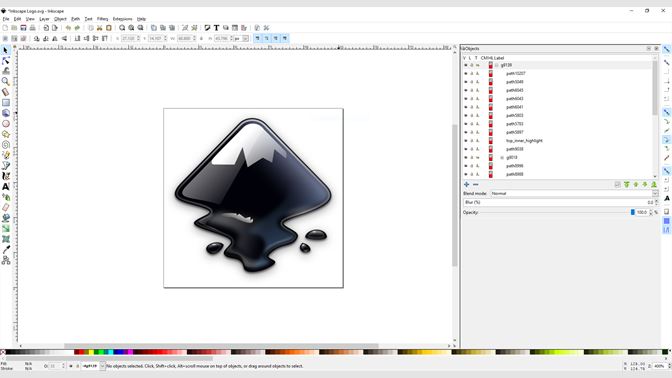Select the Color Dropper tool
The height and width of the screenshot is (378, 672).
tap(6, 249)
